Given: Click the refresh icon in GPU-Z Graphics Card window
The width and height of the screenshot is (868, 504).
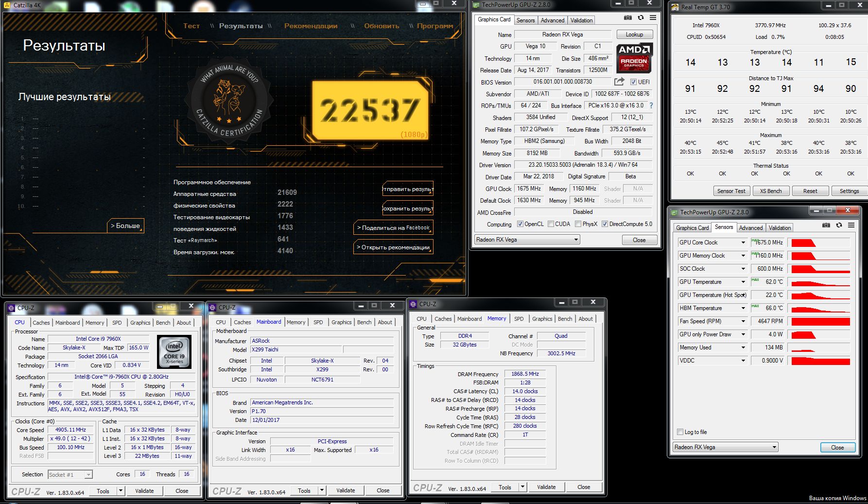Looking at the screenshot, I should pyautogui.click(x=641, y=17).
